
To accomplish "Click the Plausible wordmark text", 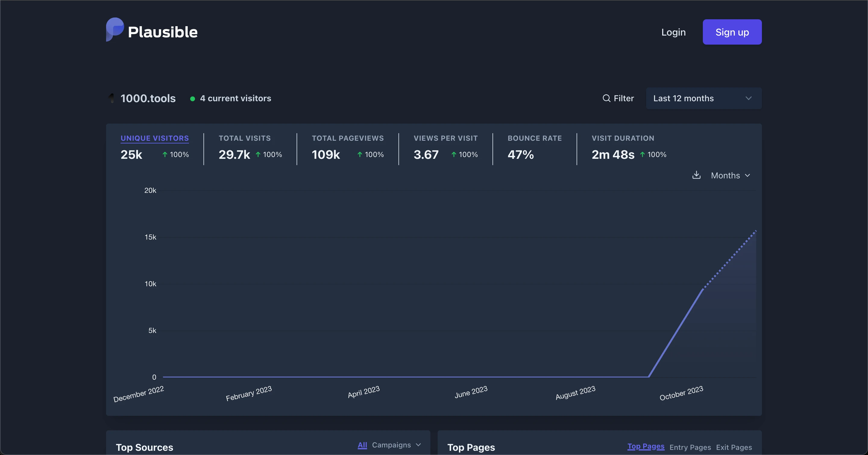I will pos(163,32).
